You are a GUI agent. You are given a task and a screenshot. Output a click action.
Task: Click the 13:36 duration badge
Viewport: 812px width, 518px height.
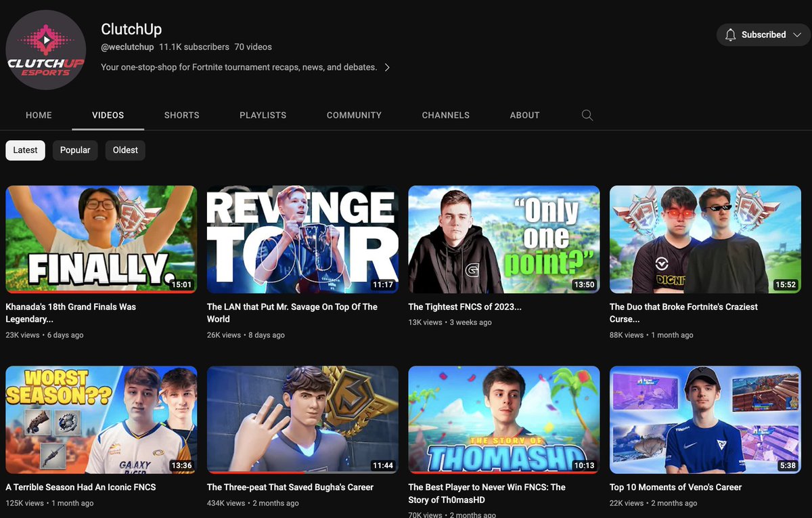coord(182,465)
